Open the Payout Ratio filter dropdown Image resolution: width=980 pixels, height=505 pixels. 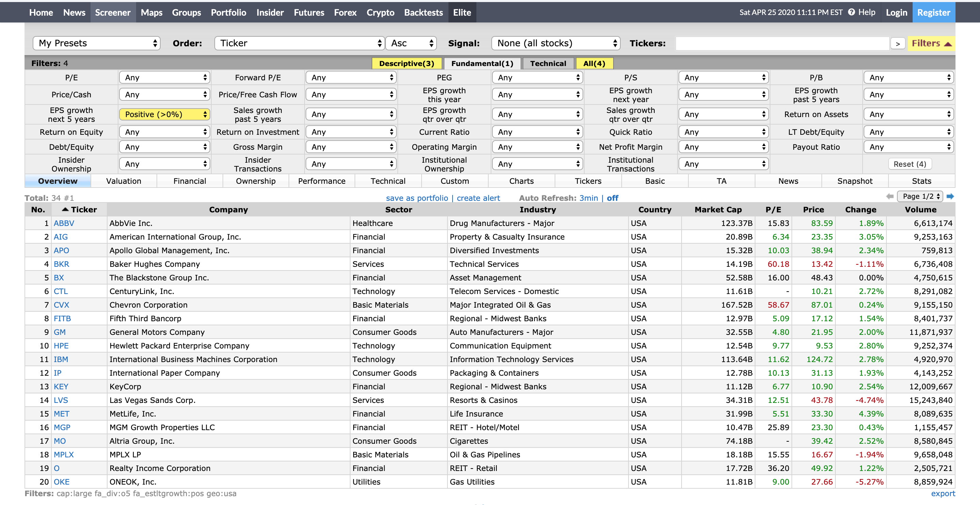[x=909, y=147]
